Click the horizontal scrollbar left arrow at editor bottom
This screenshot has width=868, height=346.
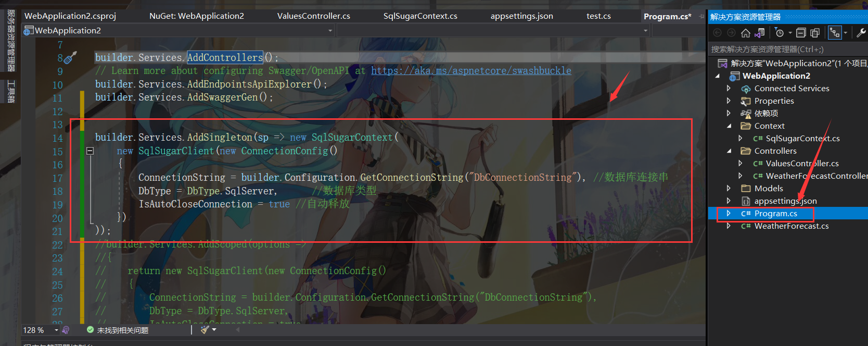(x=238, y=330)
